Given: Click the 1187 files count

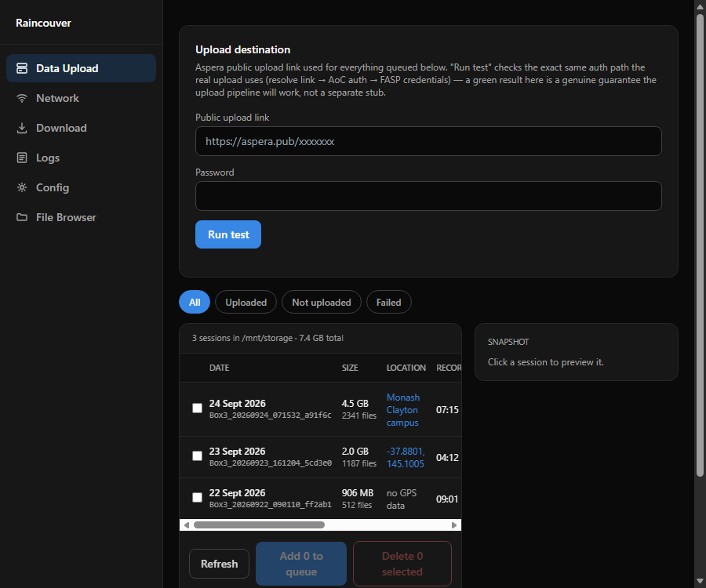Looking at the screenshot, I should coord(358,463).
